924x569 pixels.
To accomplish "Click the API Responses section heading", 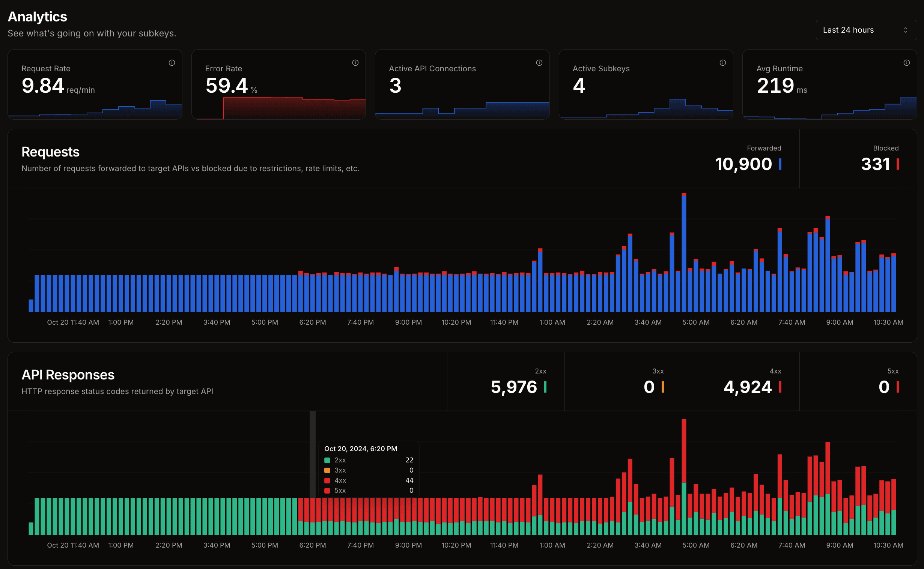I will coord(68,375).
